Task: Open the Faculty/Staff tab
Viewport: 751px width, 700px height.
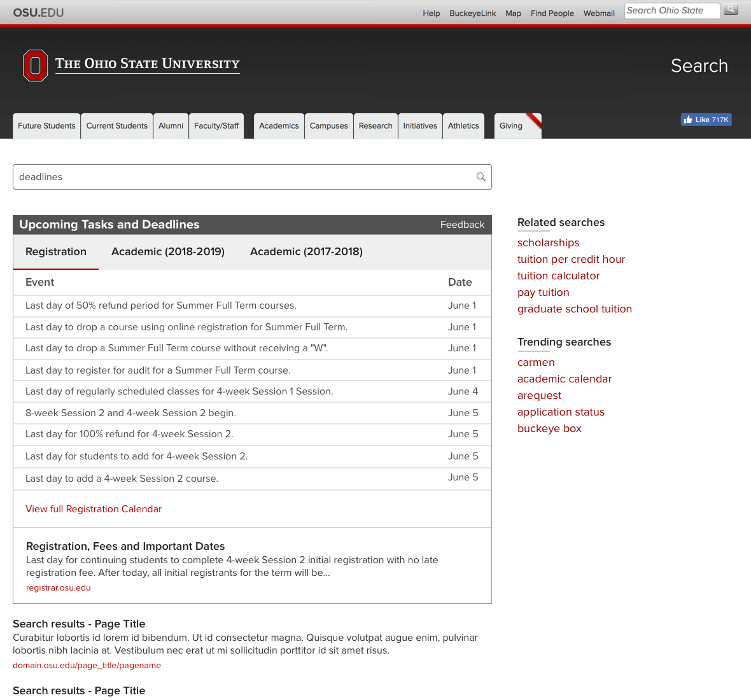Action: [x=216, y=126]
